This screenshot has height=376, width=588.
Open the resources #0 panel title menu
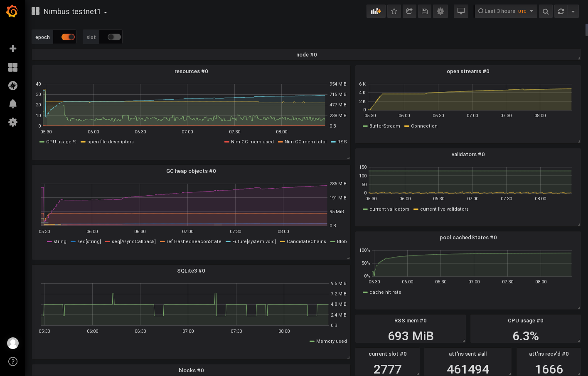pyautogui.click(x=191, y=71)
